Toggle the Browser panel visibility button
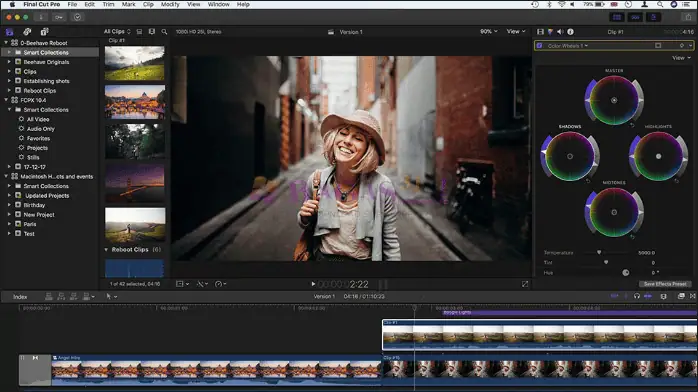 coord(617,17)
